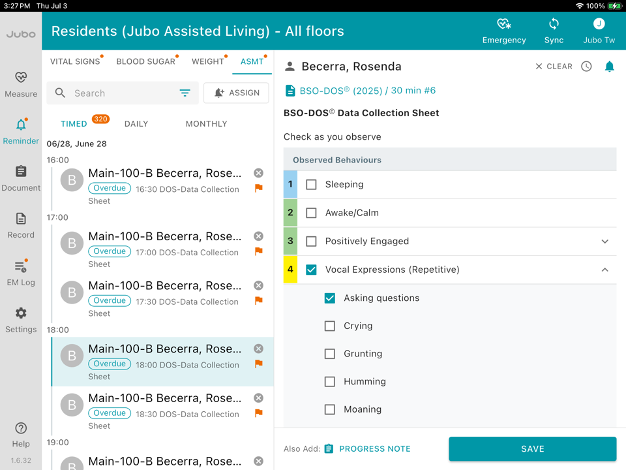Click the search magnifier icon
Image resolution: width=626 pixels, height=470 pixels.
coord(60,93)
